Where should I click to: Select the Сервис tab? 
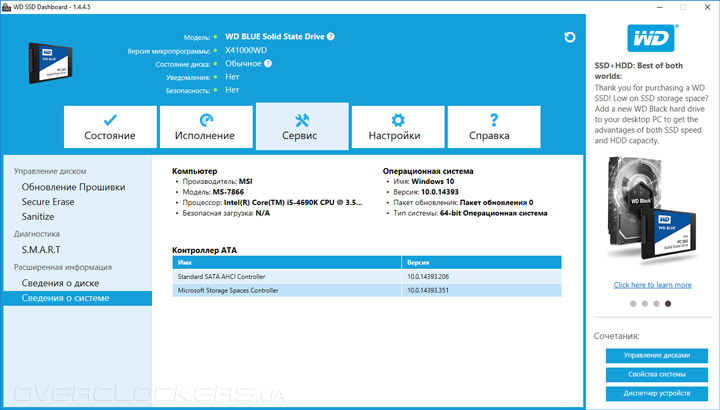(302, 127)
